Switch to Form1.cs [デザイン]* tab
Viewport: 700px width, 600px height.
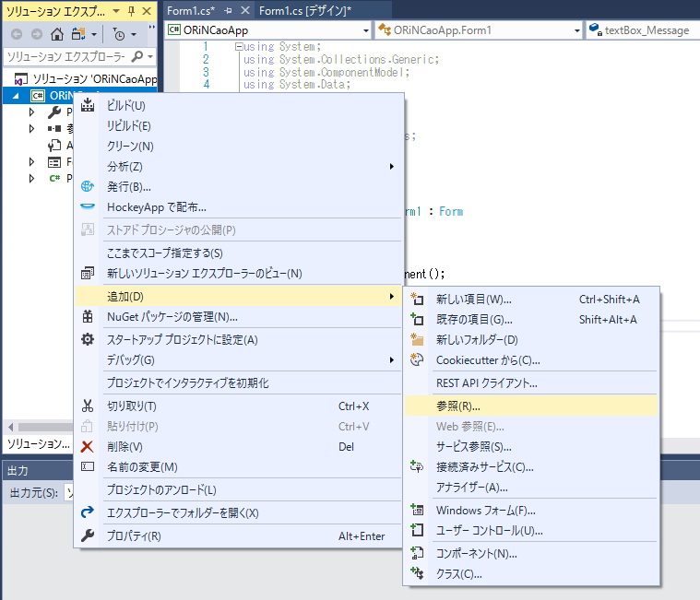pyautogui.click(x=305, y=11)
